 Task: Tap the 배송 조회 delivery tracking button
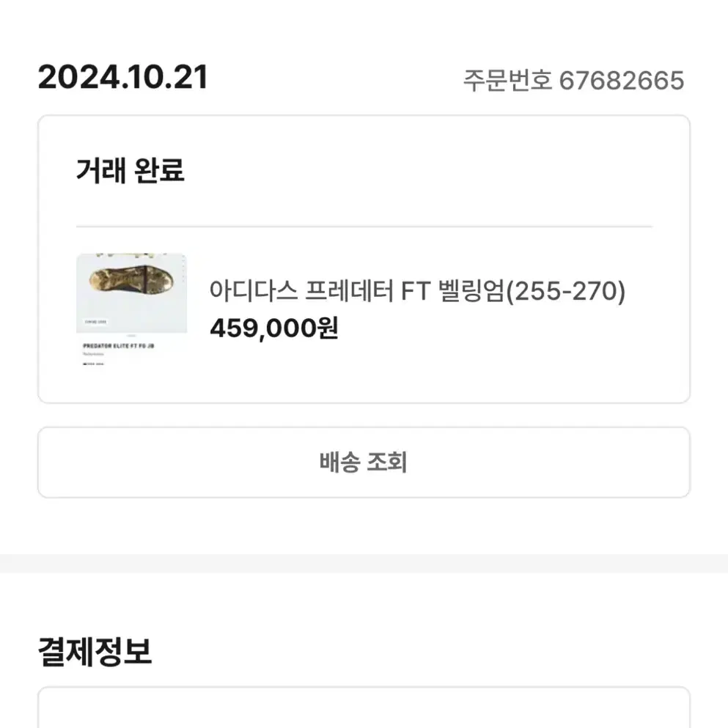(364, 463)
